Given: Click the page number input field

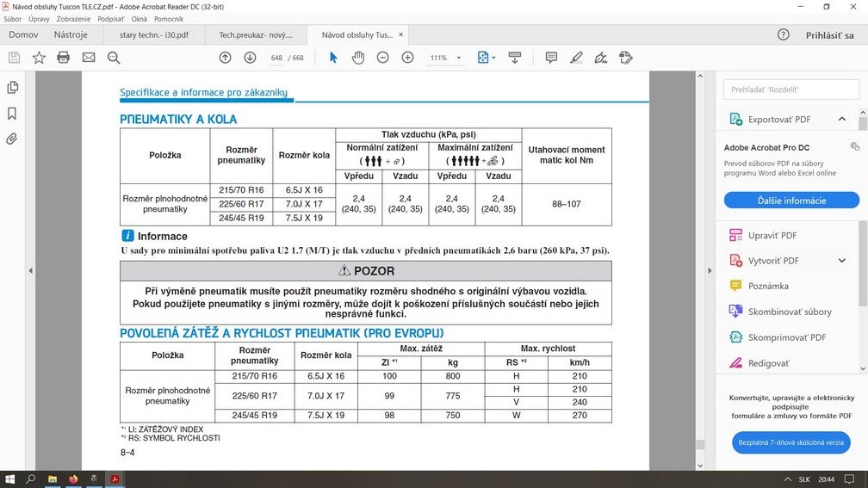Looking at the screenshot, I should click(x=276, y=58).
